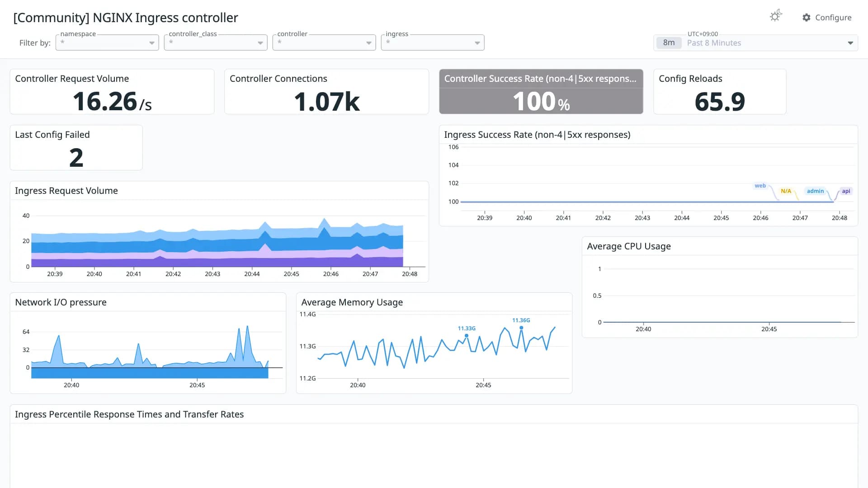This screenshot has width=868, height=488.
Task: Click the 8m time badge
Action: (669, 43)
